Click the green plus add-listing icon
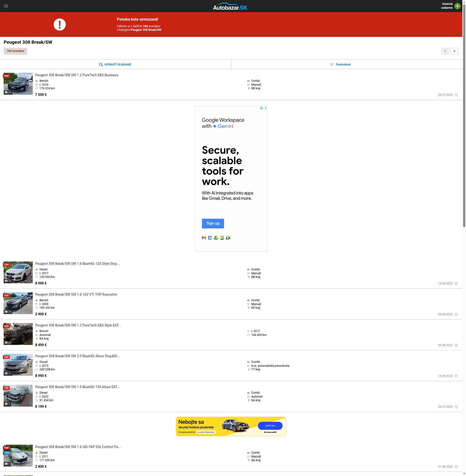 pos(457,6)
